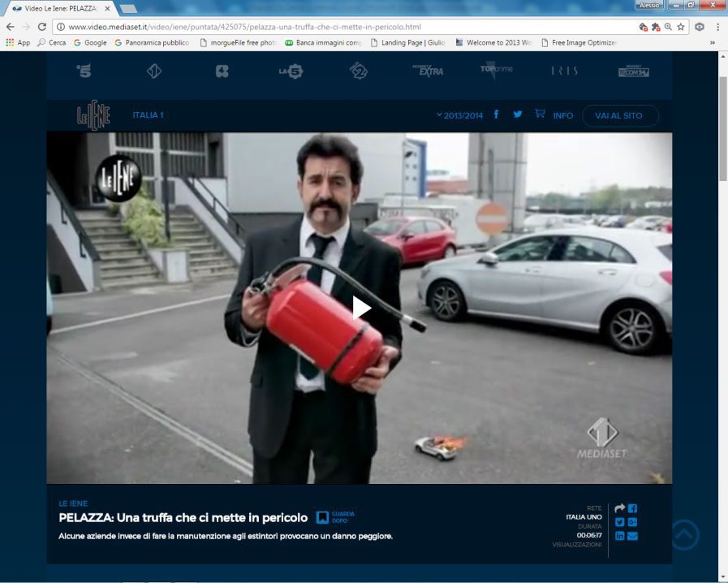Click the VAI AL SITO button
Viewport: 728px width, 583px height.
619,115
